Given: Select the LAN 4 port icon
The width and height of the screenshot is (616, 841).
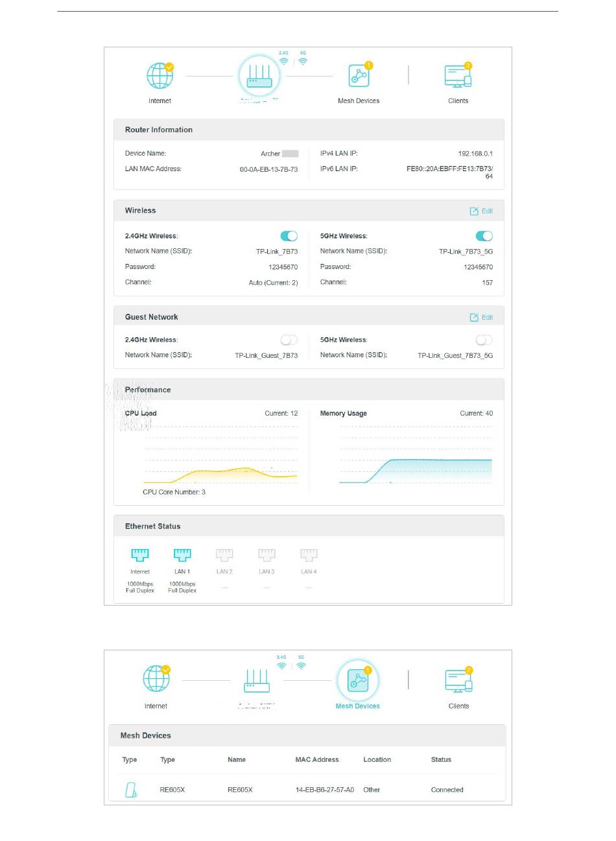Looking at the screenshot, I should (309, 555).
